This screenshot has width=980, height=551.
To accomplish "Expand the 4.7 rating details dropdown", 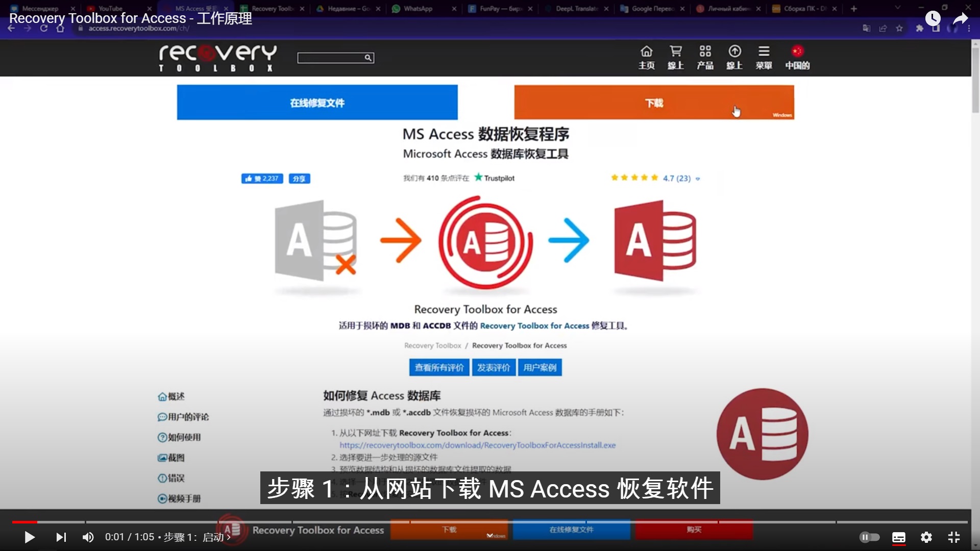I will (x=698, y=179).
